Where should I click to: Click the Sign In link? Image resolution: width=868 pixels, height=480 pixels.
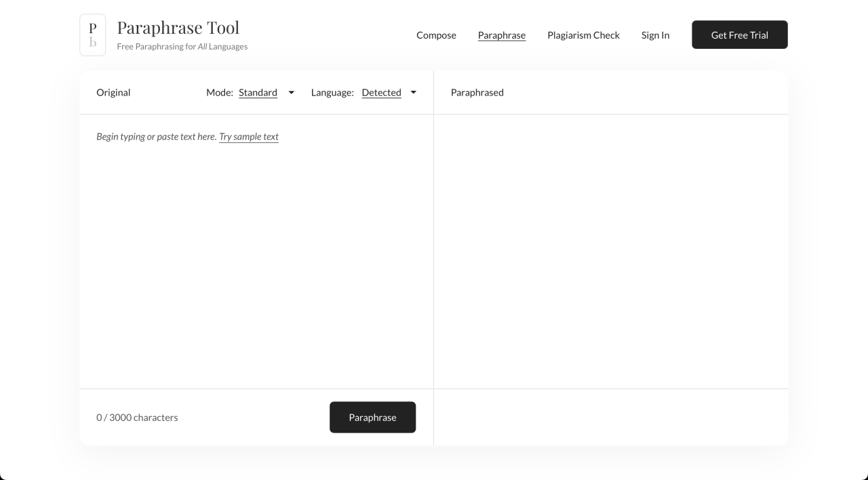(655, 35)
